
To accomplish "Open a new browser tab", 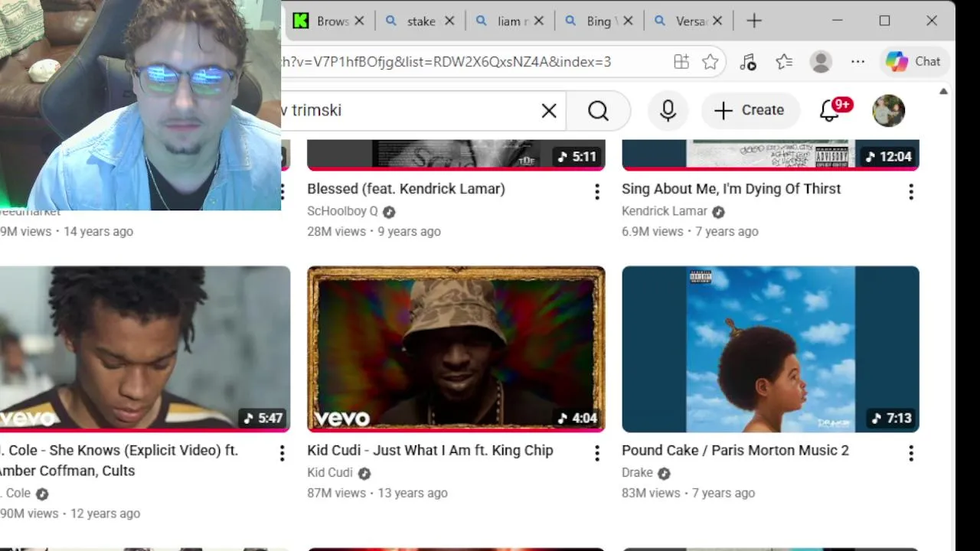I will click(754, 21).
